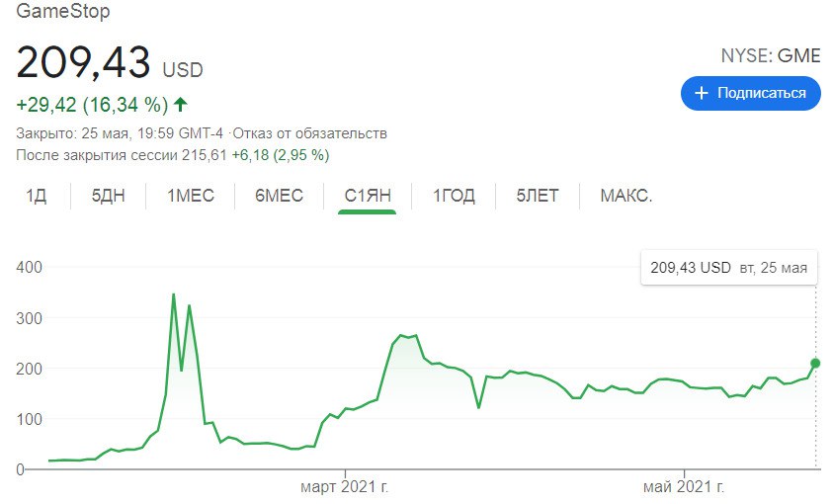Screen dimensions: 833x504
Task: View the 5ЛЕТ chart range
Action: click(x=538, y=196)
